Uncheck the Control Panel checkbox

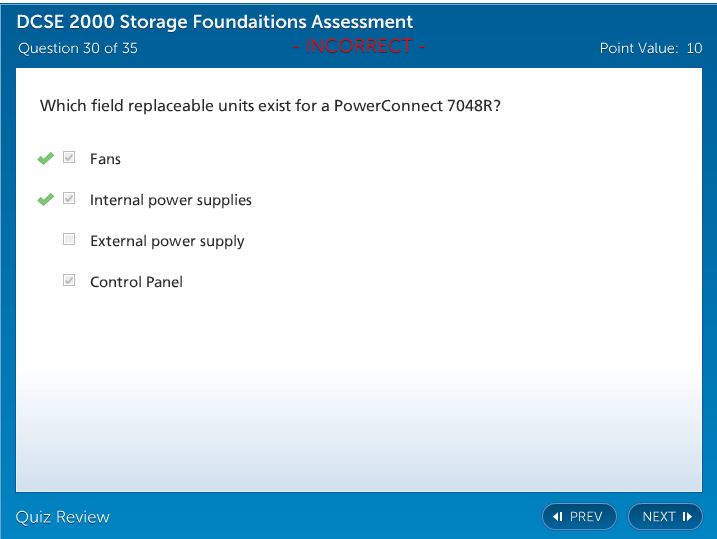[69, 281]
